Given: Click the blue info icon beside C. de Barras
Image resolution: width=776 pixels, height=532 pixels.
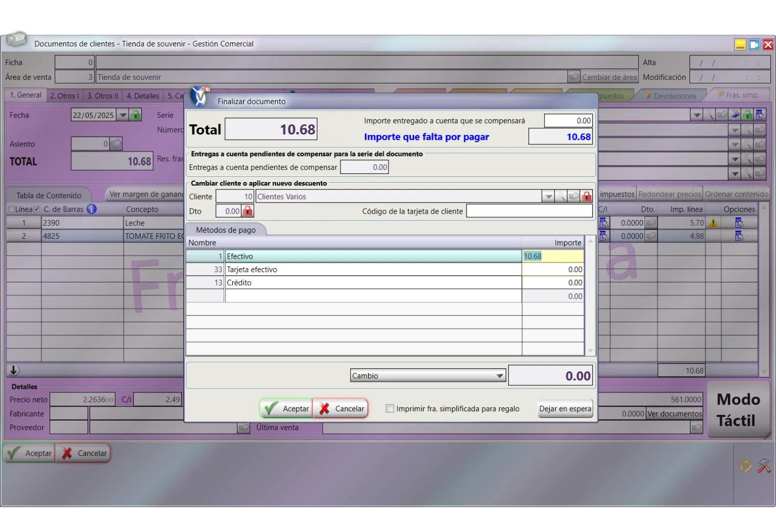Looking at the screenshot, I should 92,209.
